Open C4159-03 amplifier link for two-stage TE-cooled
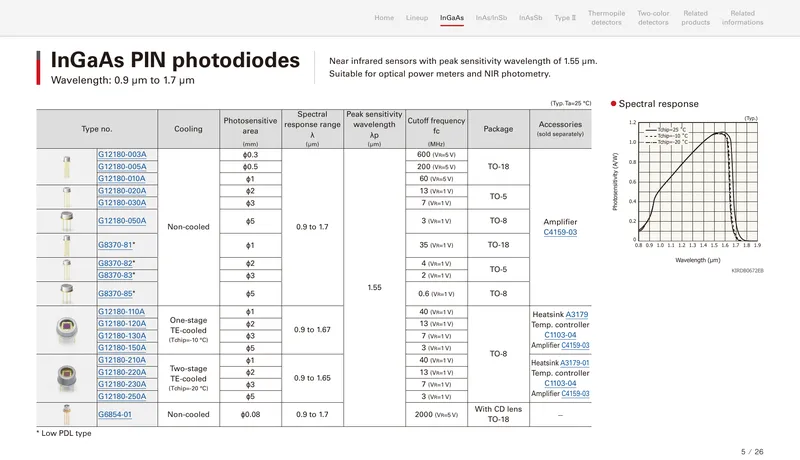The image size is (800, 460). 575,394
